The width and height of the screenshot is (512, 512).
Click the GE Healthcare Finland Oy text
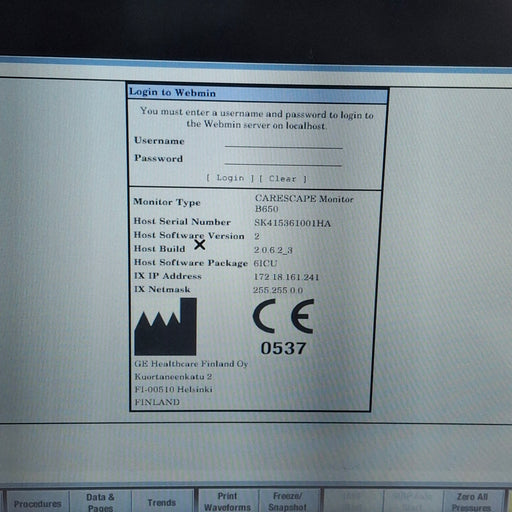pos(191,364)
